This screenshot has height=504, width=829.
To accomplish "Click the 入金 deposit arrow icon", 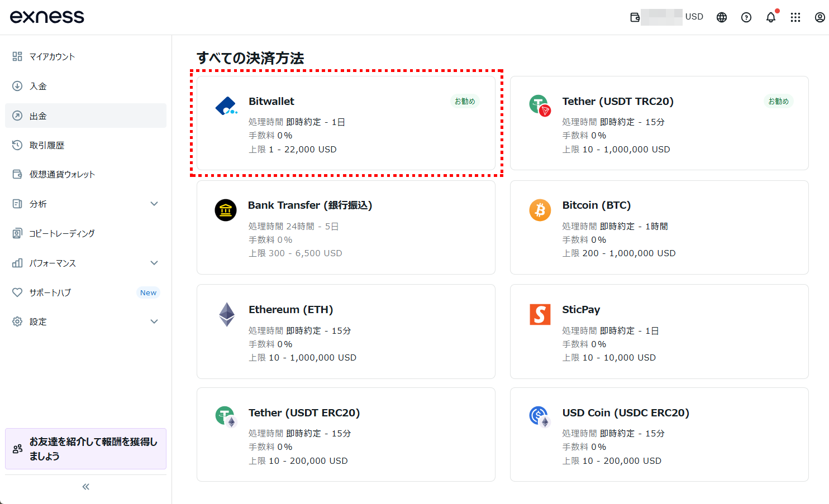I will [17, 86].
